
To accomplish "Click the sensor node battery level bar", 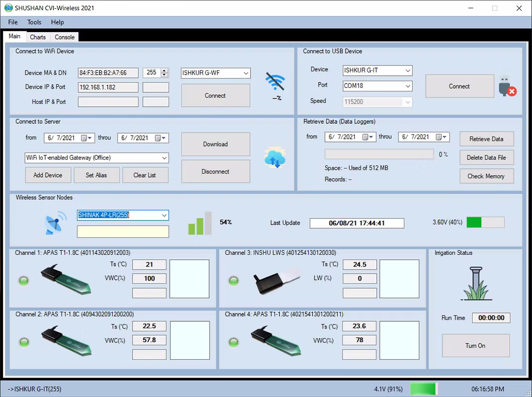I will coord(485,222).
